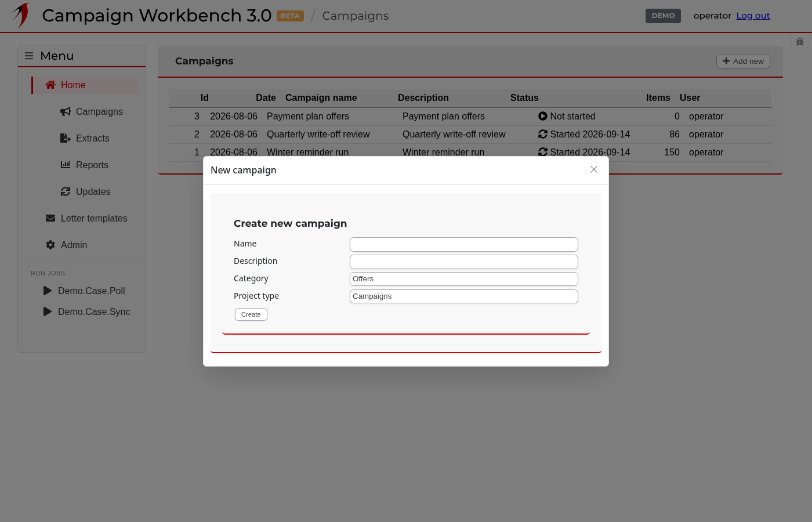Focus the Name input field
The image size is (812, 522).
(464, 244)
